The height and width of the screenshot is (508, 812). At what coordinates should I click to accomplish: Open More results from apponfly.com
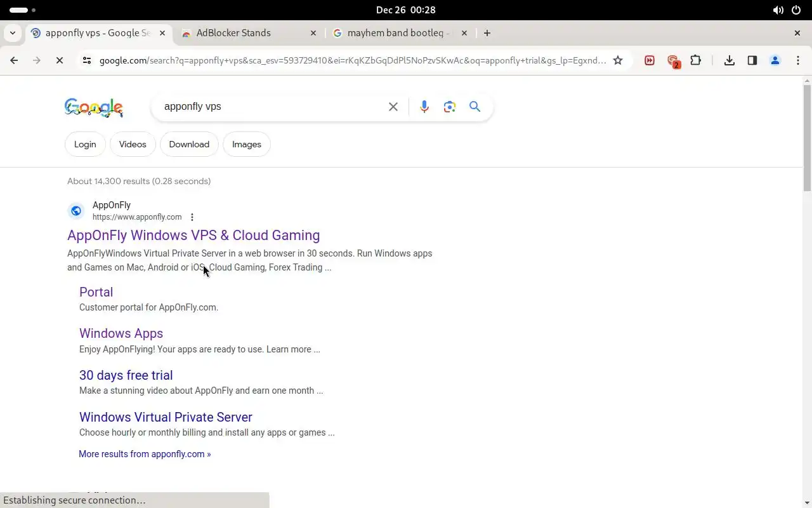tap(145, 454)
